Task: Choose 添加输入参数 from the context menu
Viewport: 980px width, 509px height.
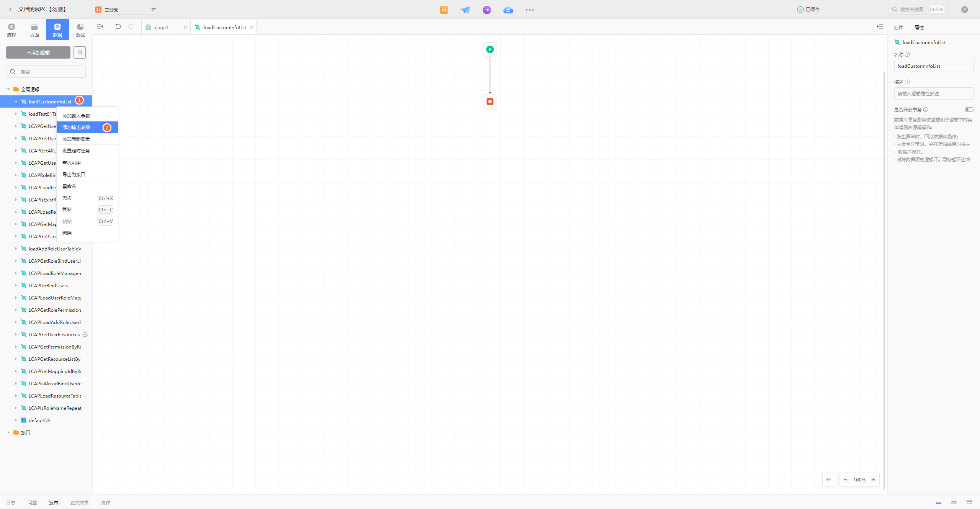Action: pos(87,116)
